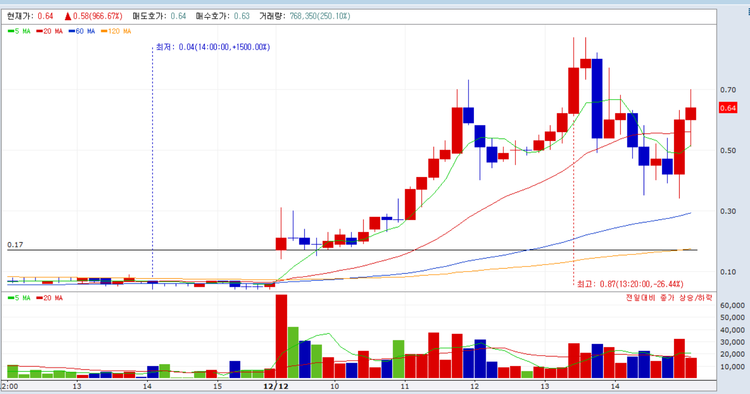Click the 0.70 price axis label

[x=728, y=90]
